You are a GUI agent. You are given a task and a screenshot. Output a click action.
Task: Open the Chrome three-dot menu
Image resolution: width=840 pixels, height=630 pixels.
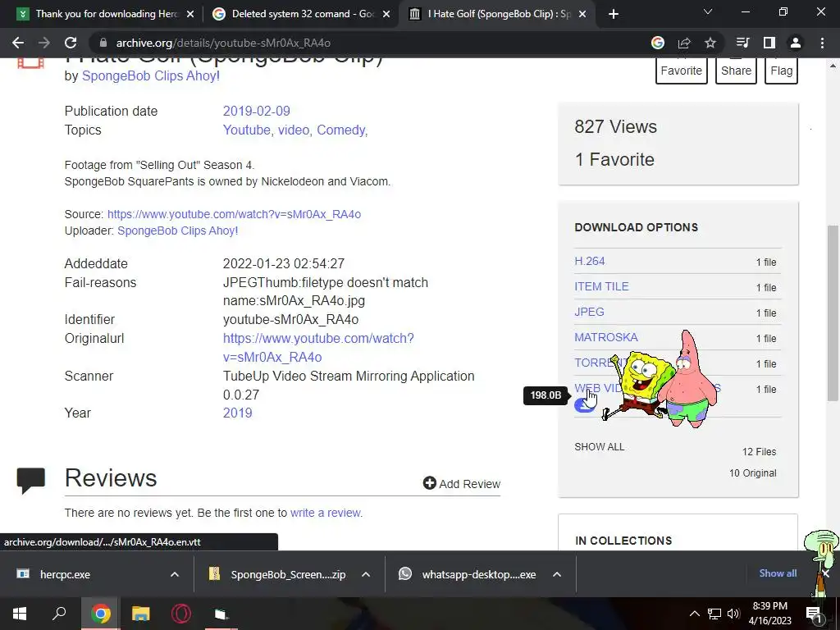(822, 43)
